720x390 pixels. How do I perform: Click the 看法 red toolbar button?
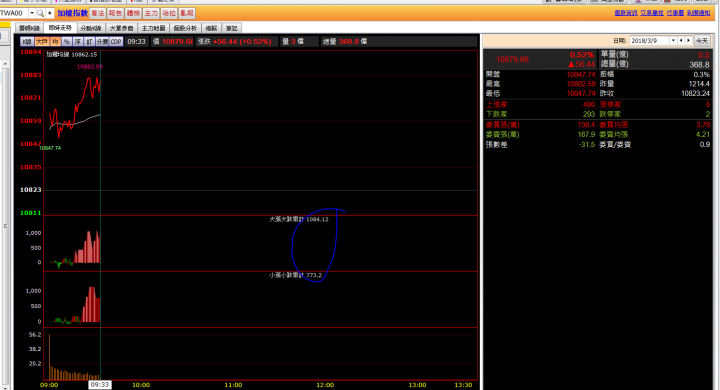click(97, 13)
